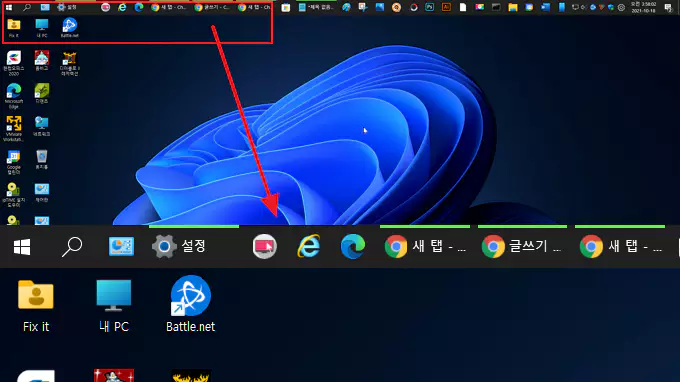Open Microsoft Store in the small top taskbar
Screen dimensions: 680x382
coord(286,7)
